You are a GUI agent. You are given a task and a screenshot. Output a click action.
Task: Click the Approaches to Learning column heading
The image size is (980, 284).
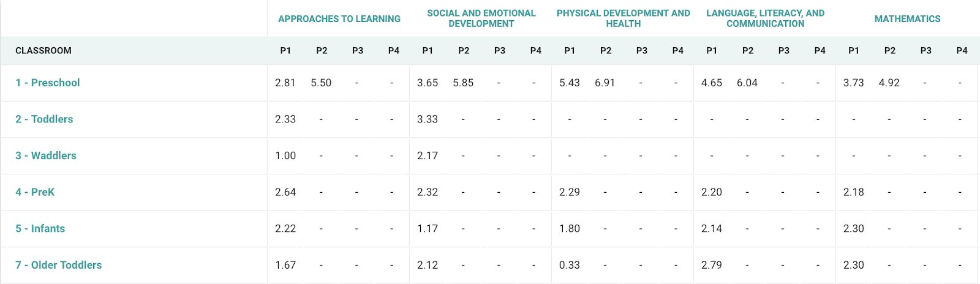pos(339,19)
